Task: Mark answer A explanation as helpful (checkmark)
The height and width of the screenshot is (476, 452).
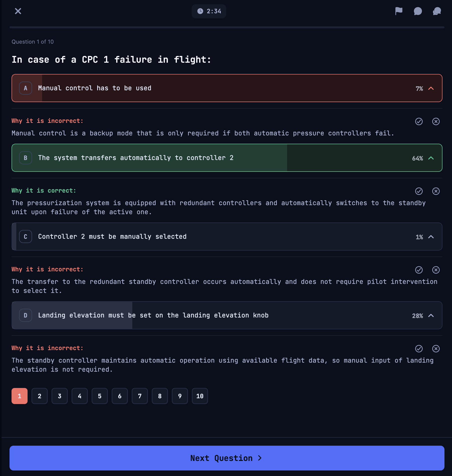Action: 419,121
